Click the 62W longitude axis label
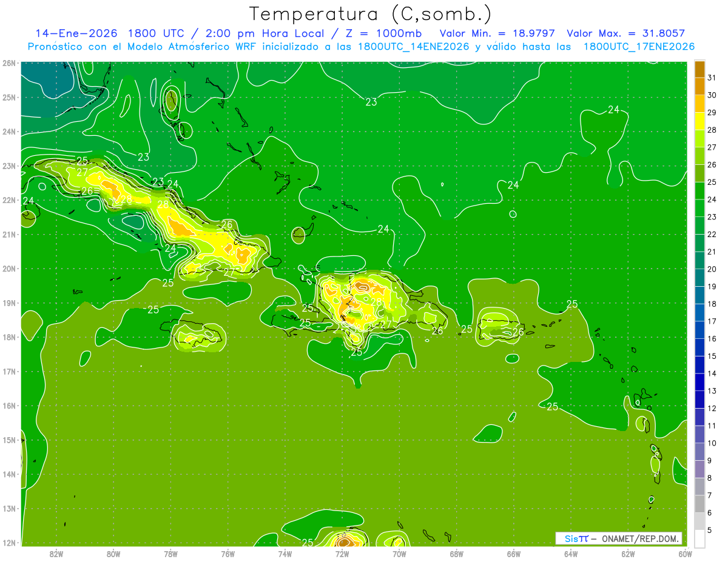This screenshot has width=728, height=562. point(628,554)
